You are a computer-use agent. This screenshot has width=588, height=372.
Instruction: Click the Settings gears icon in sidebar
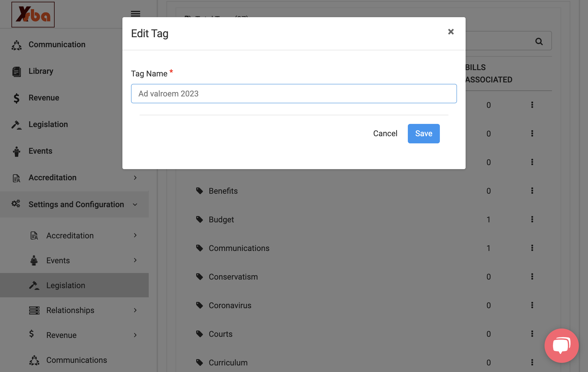click(16, 204)
